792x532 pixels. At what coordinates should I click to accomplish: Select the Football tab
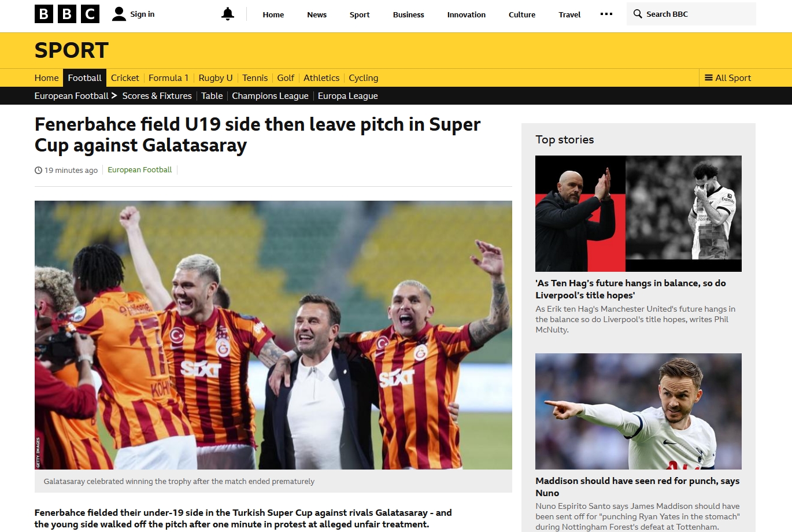84,78
